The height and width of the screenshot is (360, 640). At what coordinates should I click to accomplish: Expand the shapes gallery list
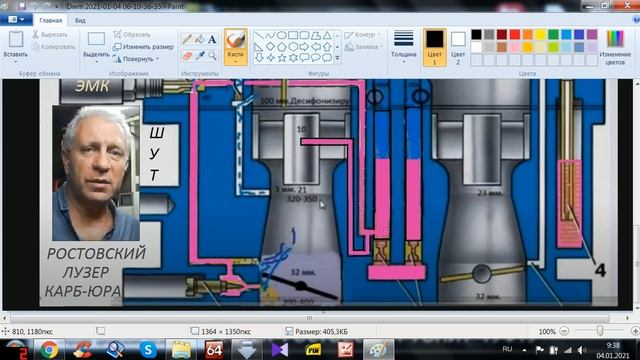pos(338,58)
